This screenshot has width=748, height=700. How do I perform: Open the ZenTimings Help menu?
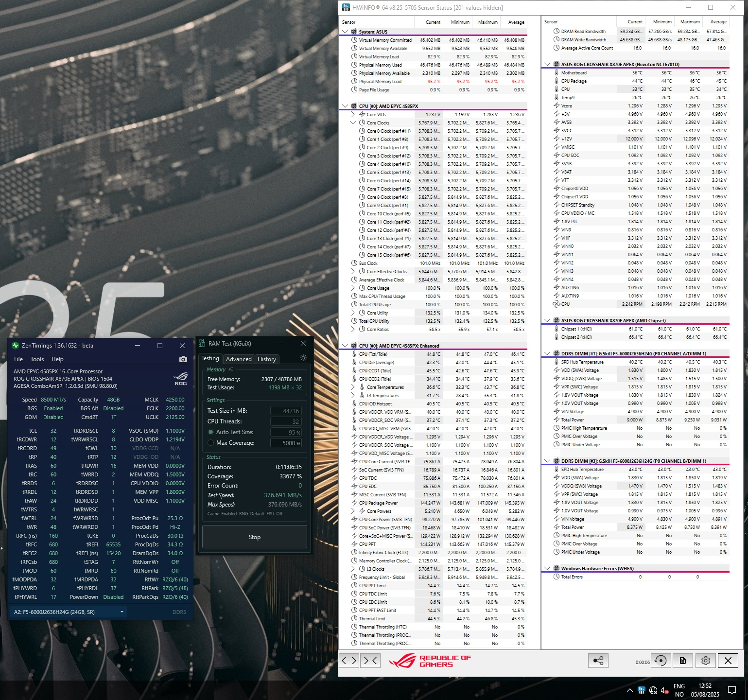pyautogui.click(x=57, y=359)
